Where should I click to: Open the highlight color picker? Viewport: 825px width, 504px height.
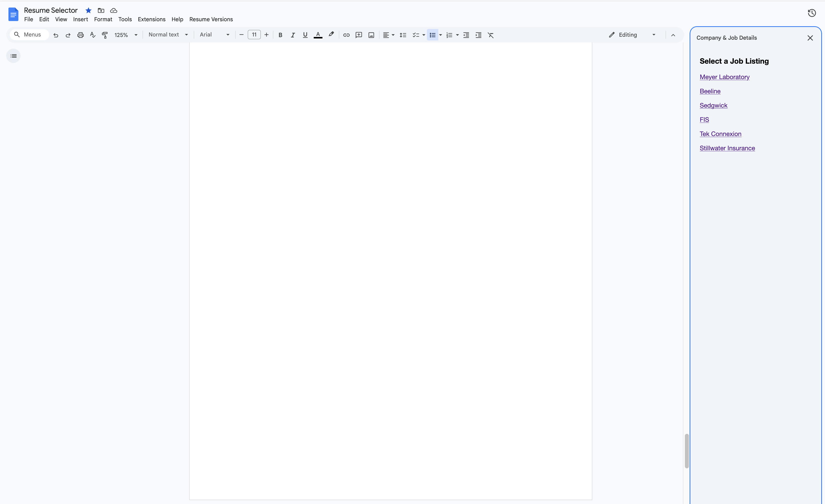pyautogui.click(x=331, y=35)
